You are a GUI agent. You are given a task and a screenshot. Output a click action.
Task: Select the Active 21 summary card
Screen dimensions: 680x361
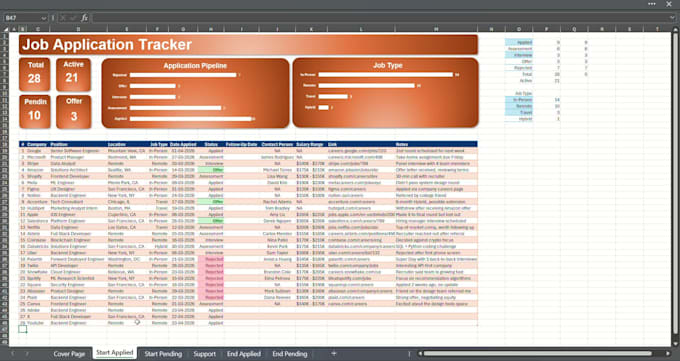73,74
